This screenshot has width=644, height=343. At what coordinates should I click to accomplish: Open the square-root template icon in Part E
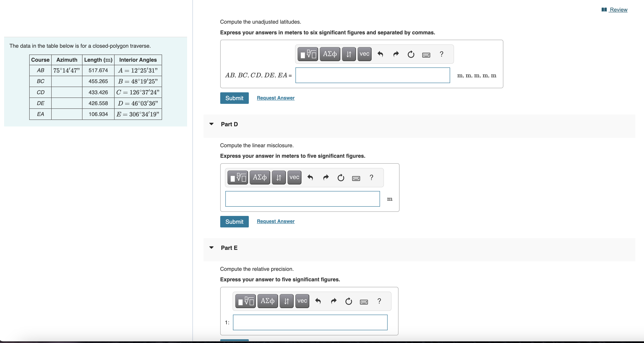[x=245, y=301]
